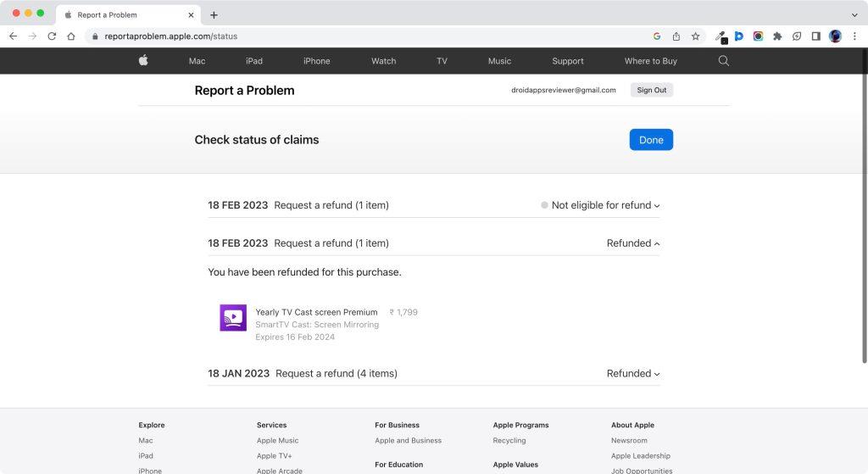This screenshot has width=868, height=474.
Task: Open the colorful circle extension icon
Action: 758,36
